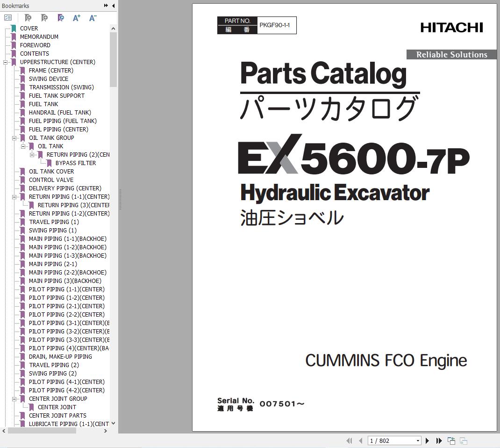Collapse RETURN PIPING (2)(CEN node
Viewport: 500px width, 448px height.
coord(32,155)
